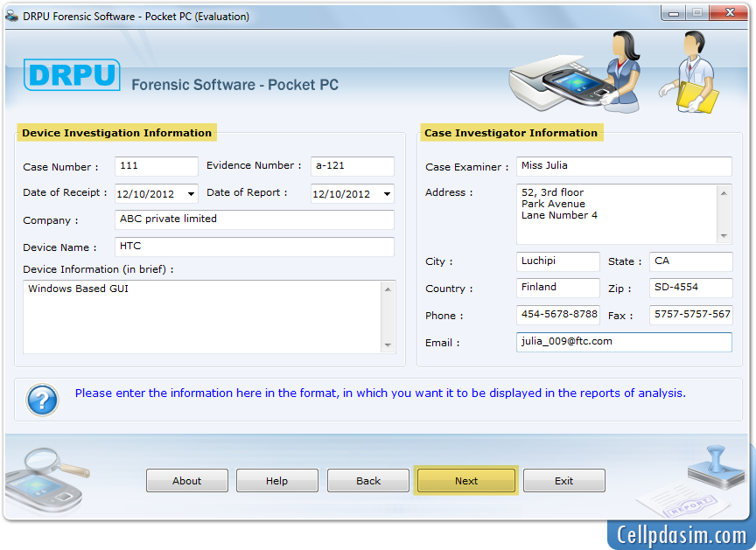Click the Device Information scroll up arrow
The height and width of the screenshot is (550, 756).
(388, 289)
